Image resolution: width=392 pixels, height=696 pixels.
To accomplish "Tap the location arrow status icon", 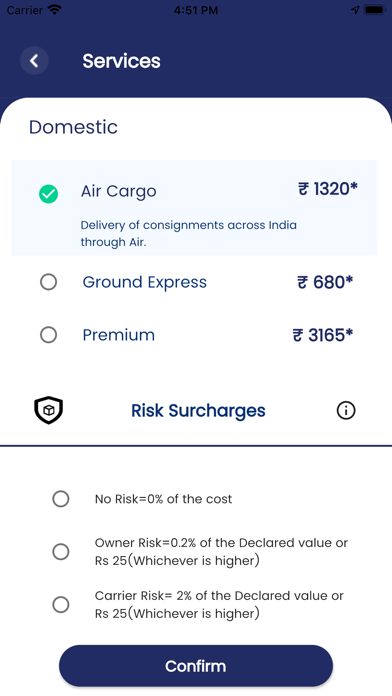I will (355, 10).
